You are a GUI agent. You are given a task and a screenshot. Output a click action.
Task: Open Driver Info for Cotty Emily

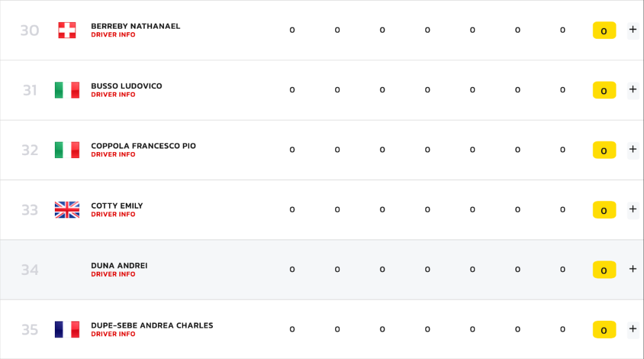pyautogui.click(x=113, y=215)
